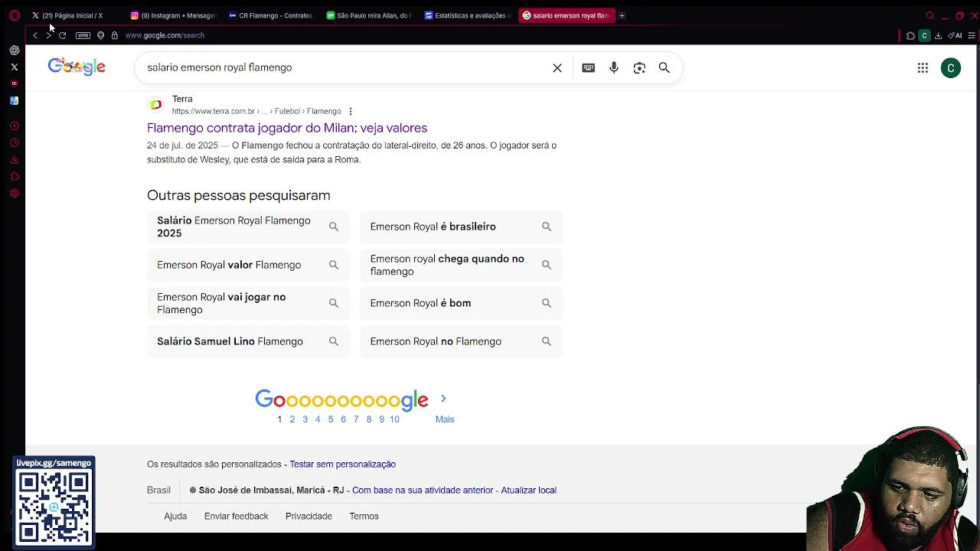Image resolution: width=980 pixels, height=551 pixels.
Task: Open the 'Enviar feedback' footer link
Action: [236, 517]
